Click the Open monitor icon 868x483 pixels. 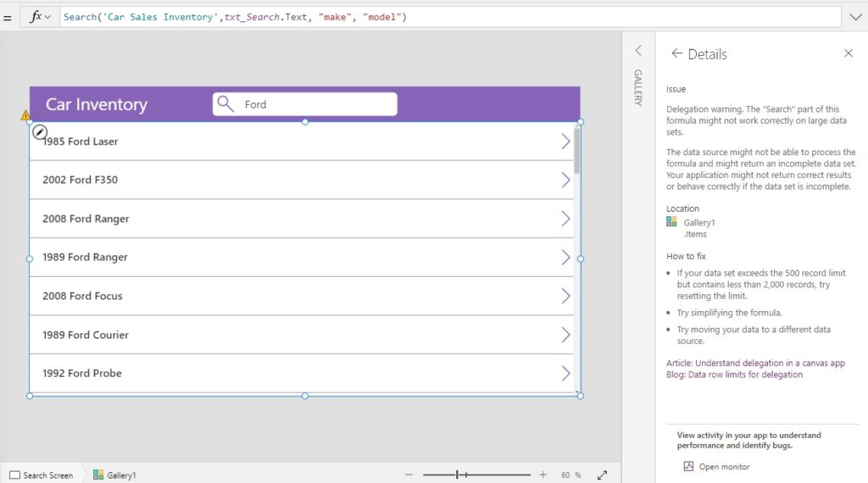click(688, 466)
